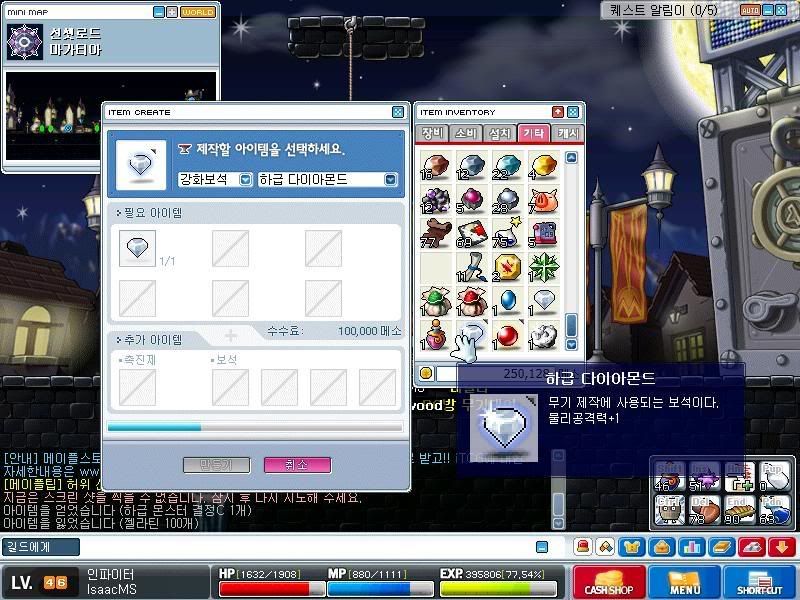Use the Ctrl quick slot attack skill
The height and width of the screenshot is (600, 800).
[x=669, y=510]
